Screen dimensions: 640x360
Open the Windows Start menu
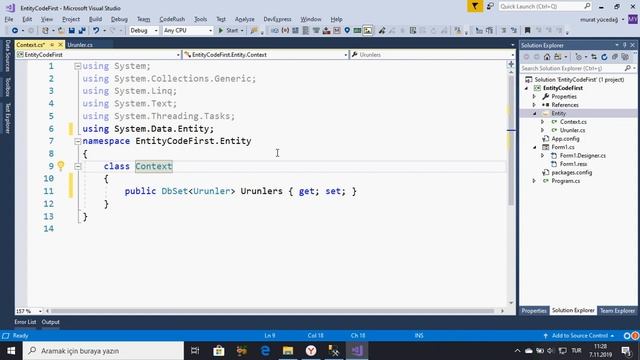[x=11, y=351]
